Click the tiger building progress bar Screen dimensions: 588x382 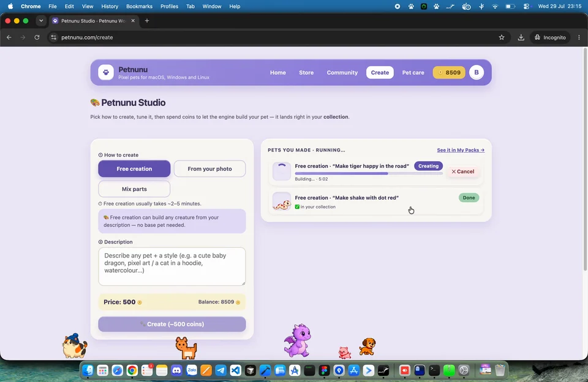point(369,174)
